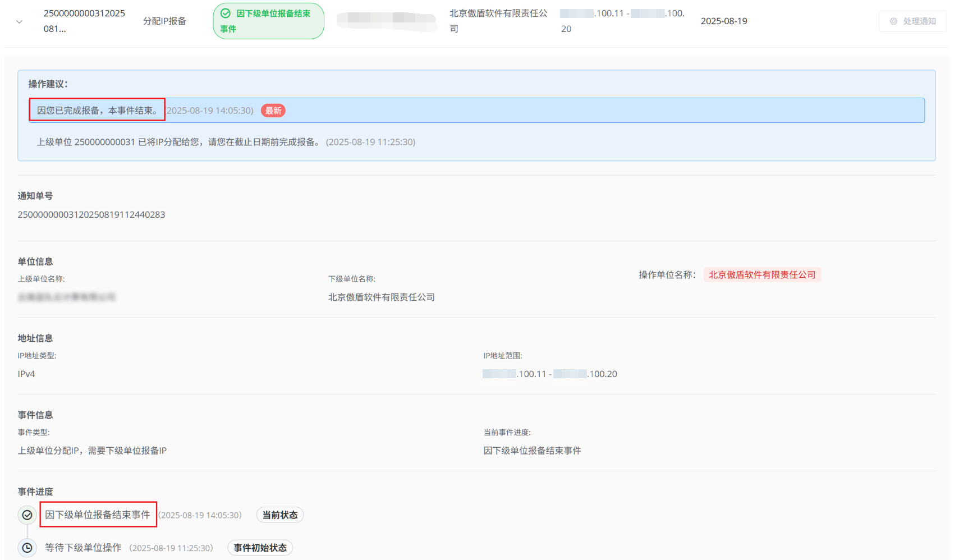Image resolution: width=959 pixels, height=560 pixels.
Task: Click the 等待下级单位操作 timeline entry
Action: (x=83, y=548)
